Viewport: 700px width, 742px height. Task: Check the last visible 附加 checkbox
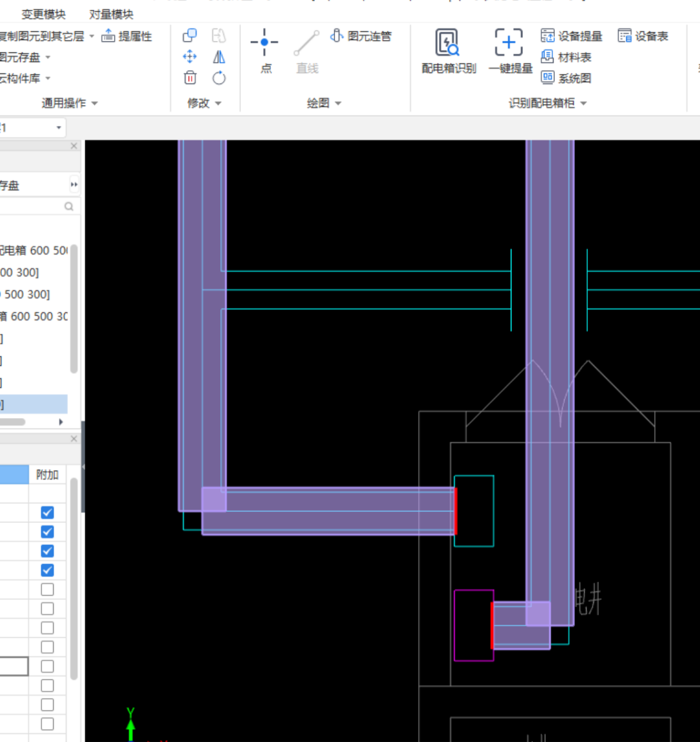click(47, 724)
